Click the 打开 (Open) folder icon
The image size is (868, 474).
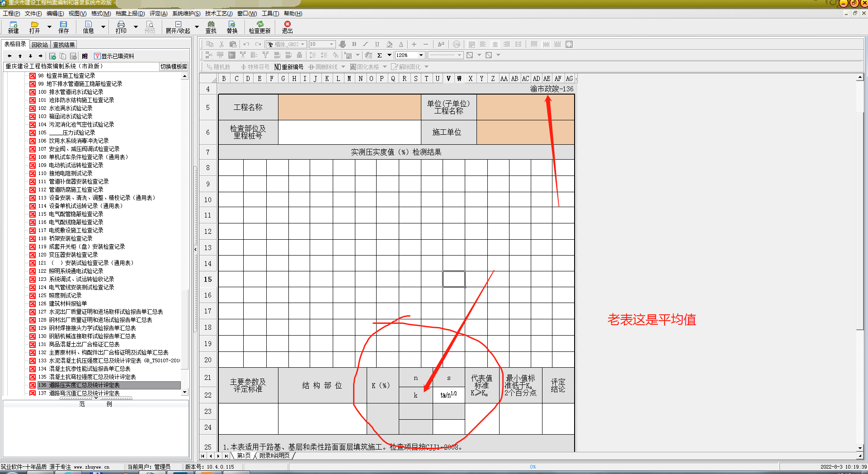point(34,24)
